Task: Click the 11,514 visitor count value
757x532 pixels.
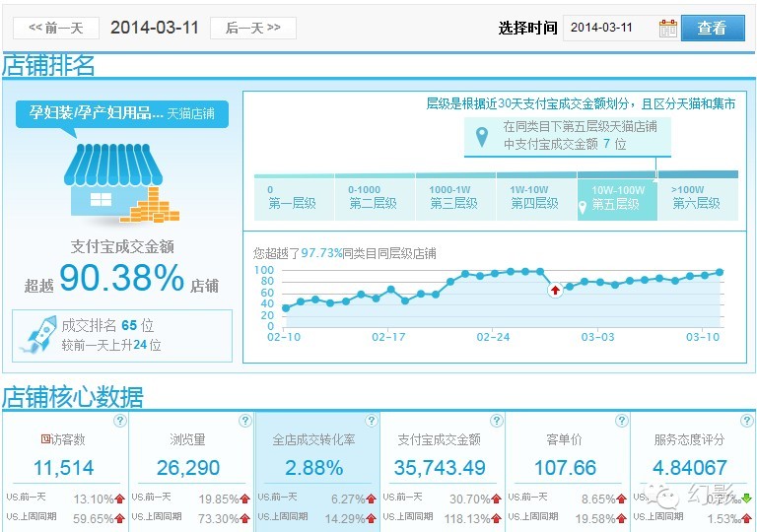Action: click(x=64, y=468)
